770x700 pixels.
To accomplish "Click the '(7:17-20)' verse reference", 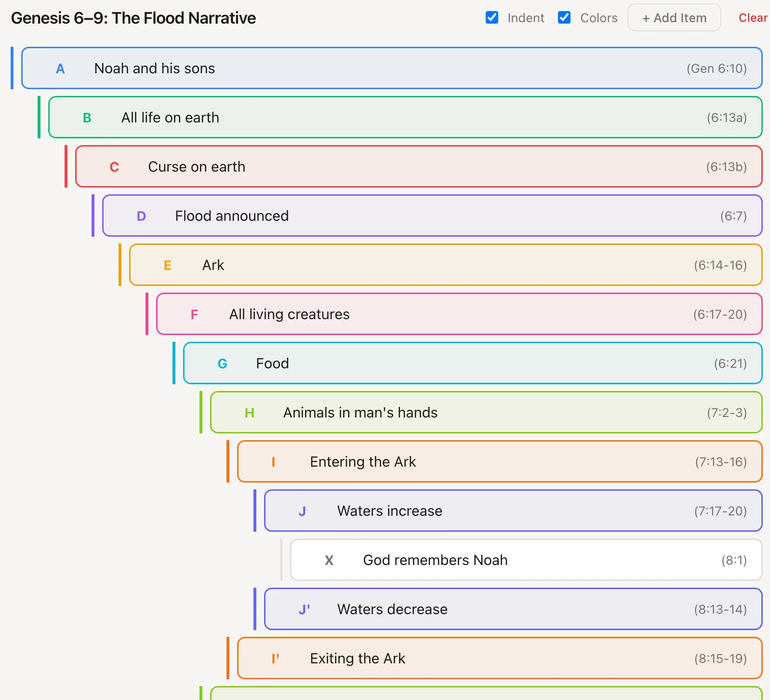I will pos(720,511).
